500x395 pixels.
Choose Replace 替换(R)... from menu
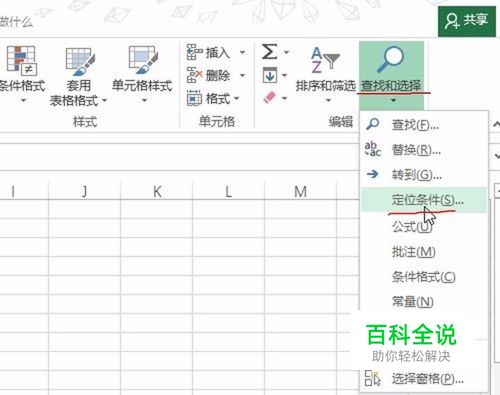tap(424, 150)
